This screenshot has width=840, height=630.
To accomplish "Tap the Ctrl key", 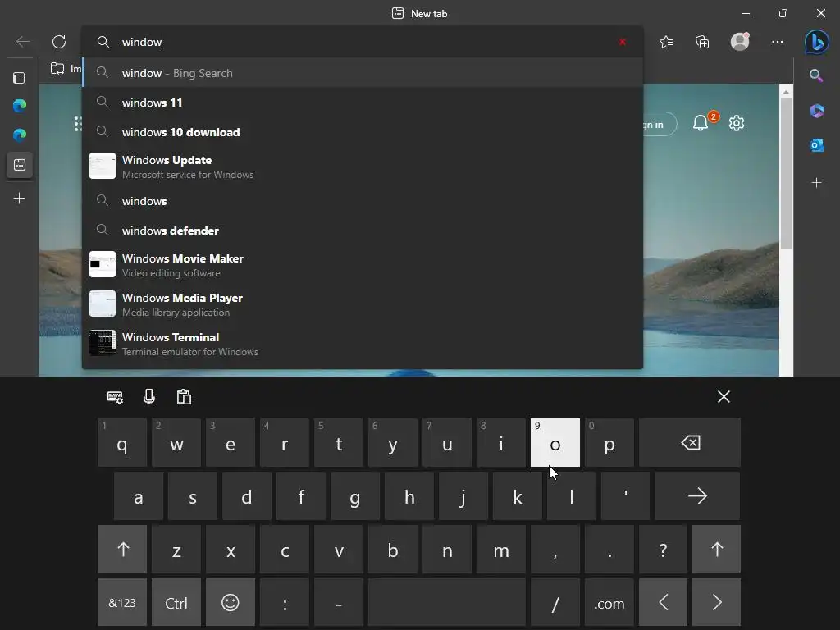I will (x=176, y=602).
